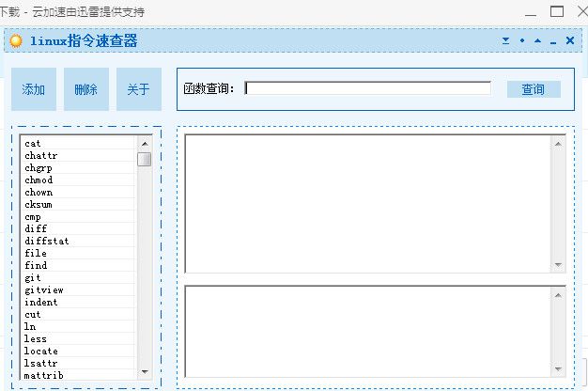Close the linux指令速查器 window
The image size is (588, 391).
point(570,40)
